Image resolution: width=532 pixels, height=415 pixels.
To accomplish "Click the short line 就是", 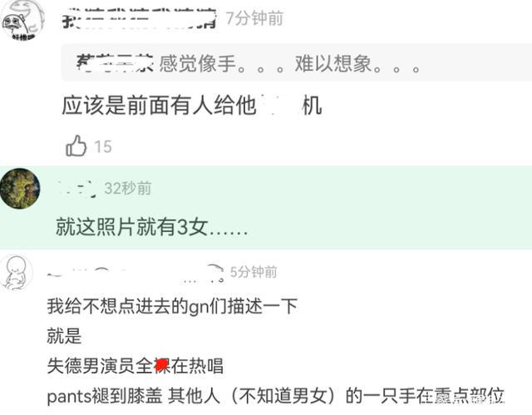I will point(65,336).
